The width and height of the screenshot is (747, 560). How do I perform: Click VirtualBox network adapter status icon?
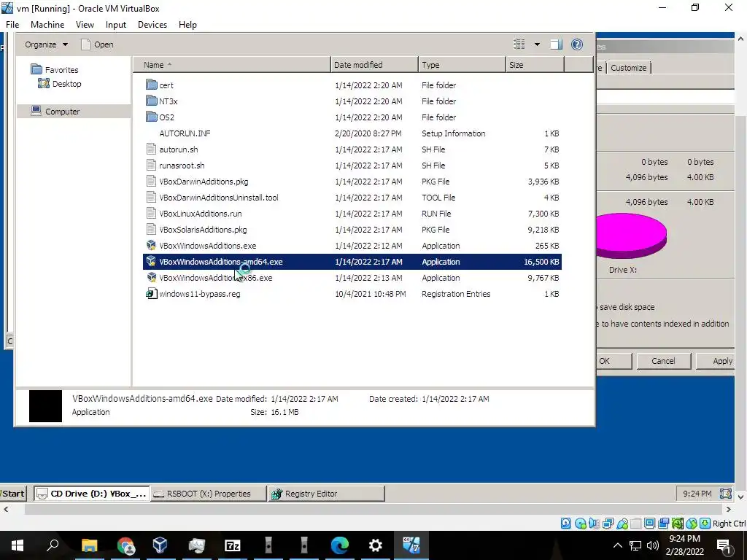[608, 524]
